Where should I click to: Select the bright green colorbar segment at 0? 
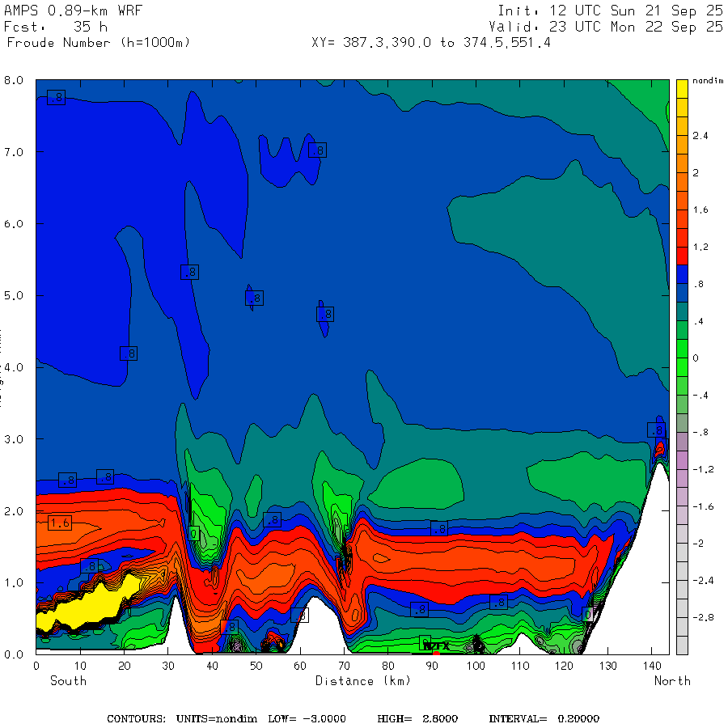(x=682, y=366)
